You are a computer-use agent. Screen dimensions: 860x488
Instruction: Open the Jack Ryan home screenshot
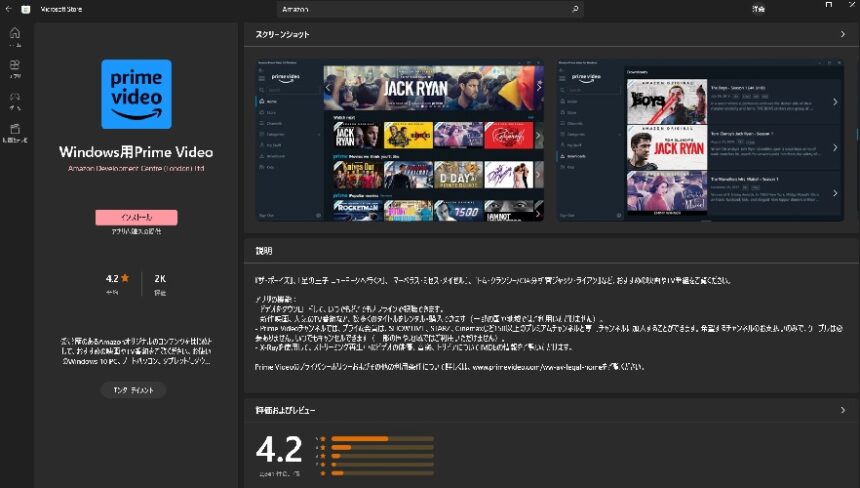point(400,140)
